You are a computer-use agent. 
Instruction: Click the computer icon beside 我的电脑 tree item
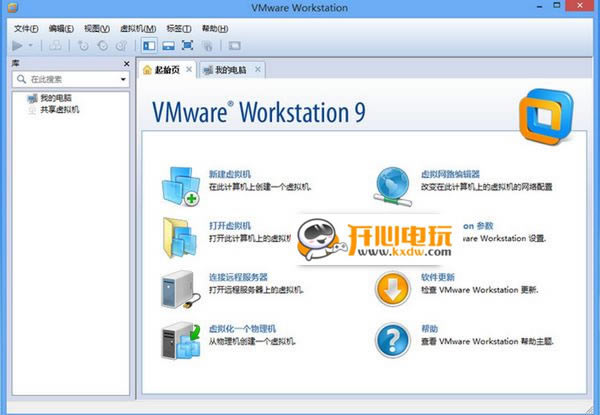[33, 98]
